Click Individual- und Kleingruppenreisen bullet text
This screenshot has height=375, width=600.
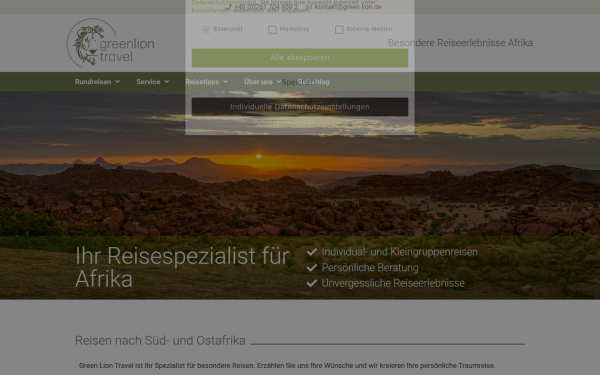399,252
